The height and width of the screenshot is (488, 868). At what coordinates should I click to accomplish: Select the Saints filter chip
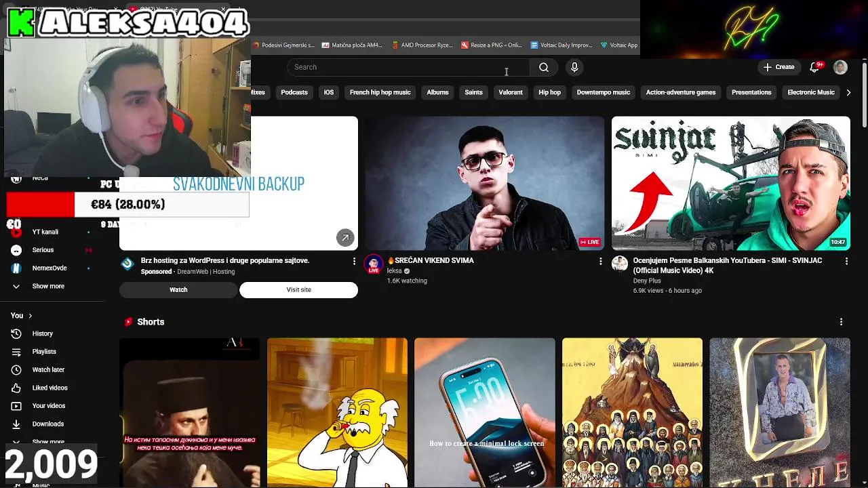coord(473,92)
